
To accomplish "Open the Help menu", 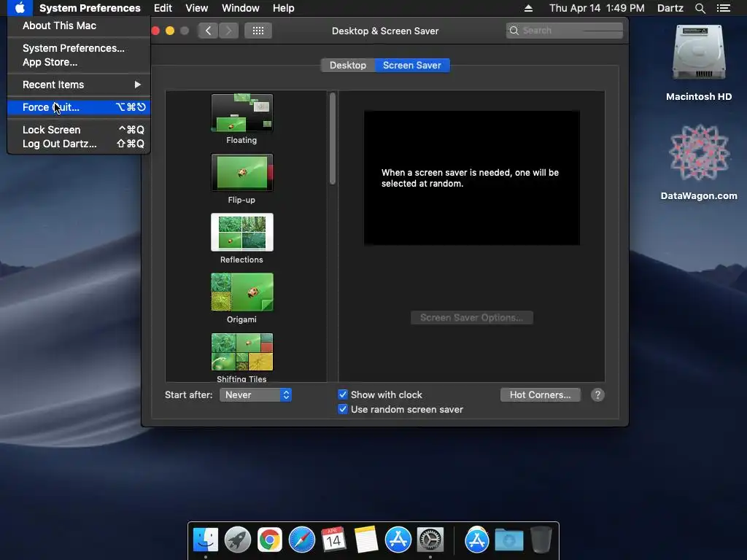I will point(284,8).
